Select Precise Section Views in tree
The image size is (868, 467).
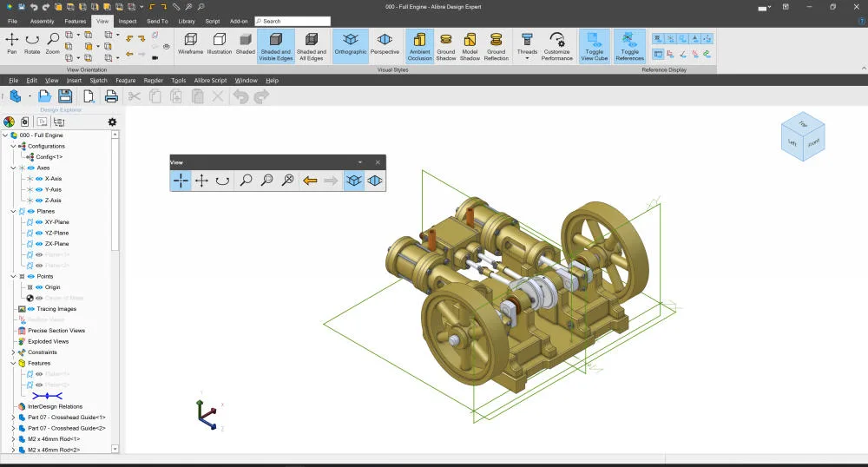click(x=56, y=331)
